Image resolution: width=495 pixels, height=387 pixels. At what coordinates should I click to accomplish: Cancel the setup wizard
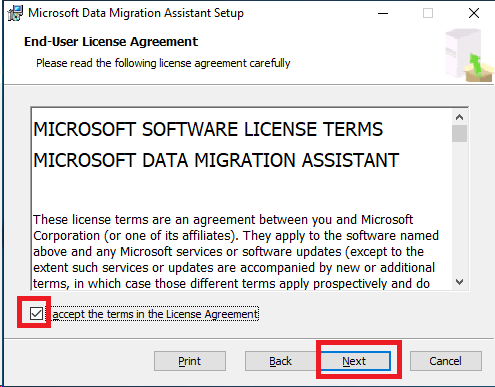tap(446, 361)
